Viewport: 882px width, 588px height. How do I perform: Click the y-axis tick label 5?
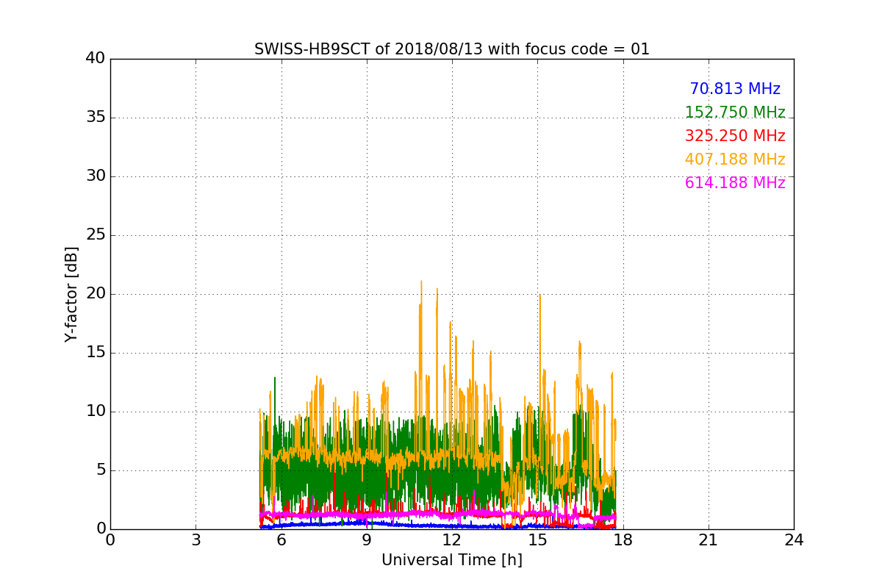[100, 470]
